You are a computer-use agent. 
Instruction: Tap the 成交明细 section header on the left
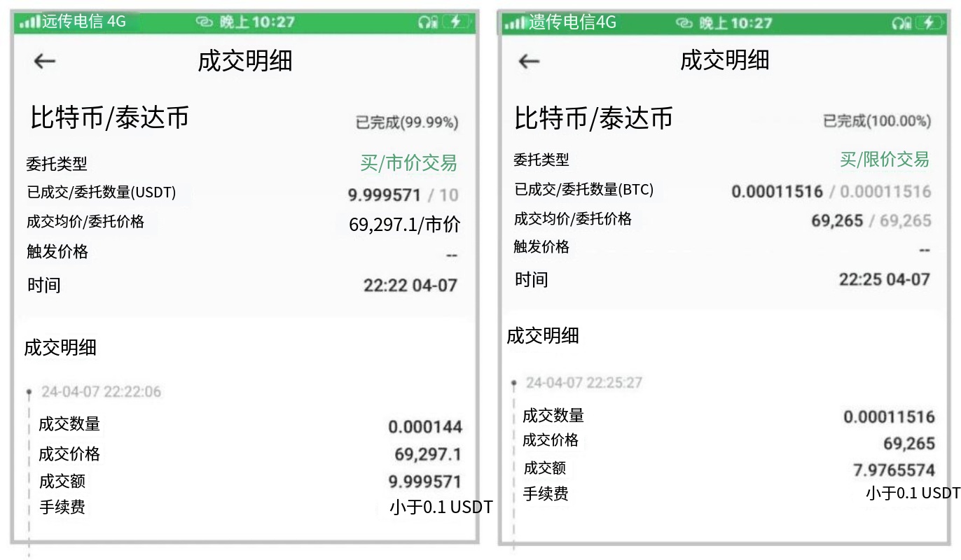click(60, 348)
